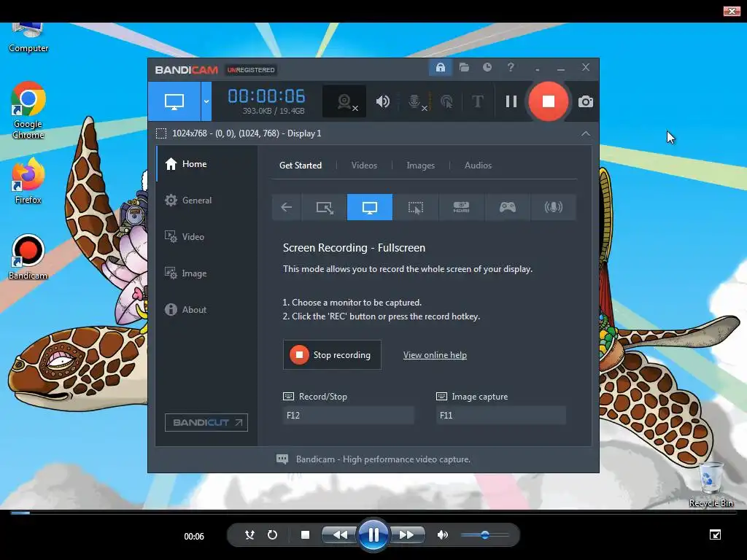This screenshot has height=560, width=747.
Task: Switch to the Audios tab
Action: coord(478,166)
